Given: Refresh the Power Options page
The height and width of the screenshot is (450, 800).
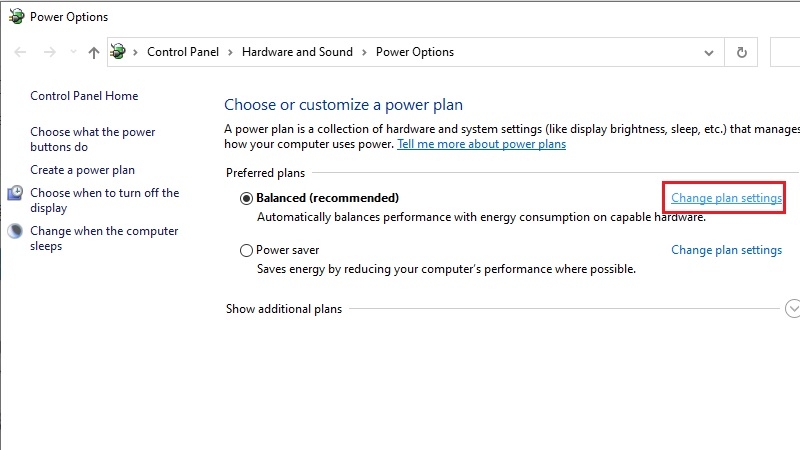Looking at the screenshot, I should click(x=741, y=52).
